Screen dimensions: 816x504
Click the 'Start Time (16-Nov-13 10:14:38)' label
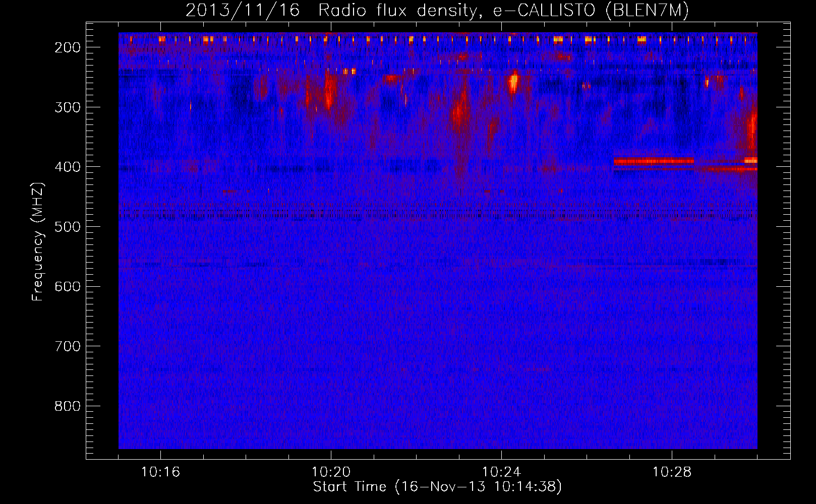[437, 487]
